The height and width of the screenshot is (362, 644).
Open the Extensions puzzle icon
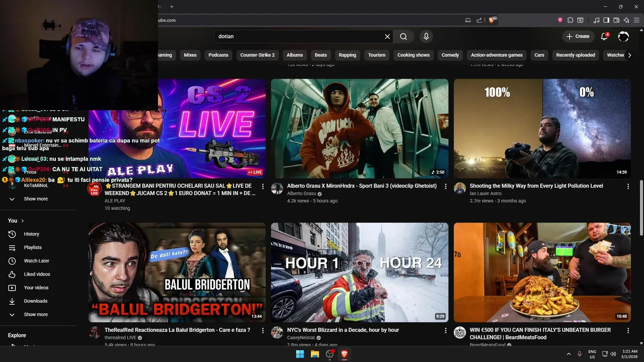[x=570, y=20]
